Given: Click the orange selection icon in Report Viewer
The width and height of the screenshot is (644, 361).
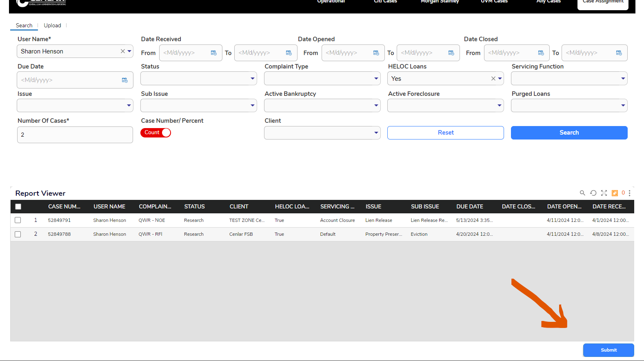Looking at the screenshot, I should [x=615, y=193].
